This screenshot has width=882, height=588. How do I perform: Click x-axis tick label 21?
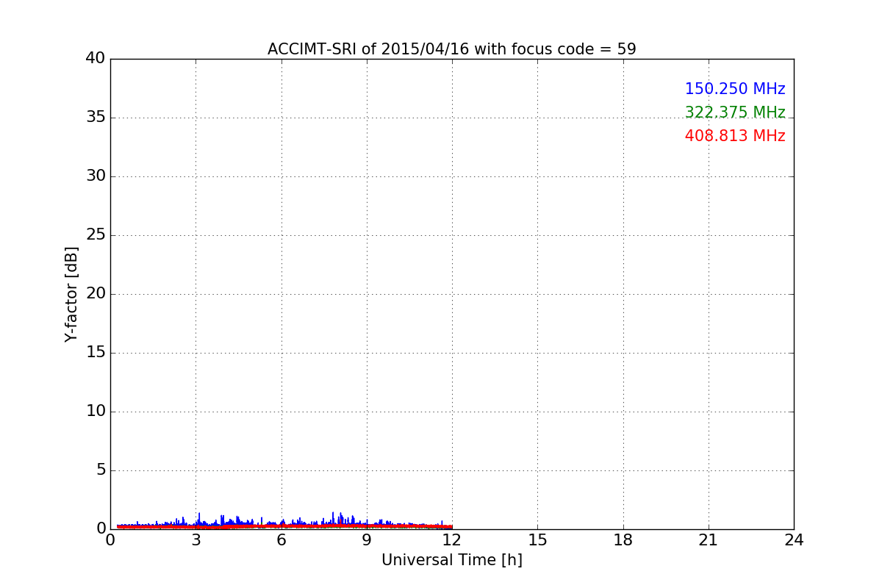(x=709, y=540)
